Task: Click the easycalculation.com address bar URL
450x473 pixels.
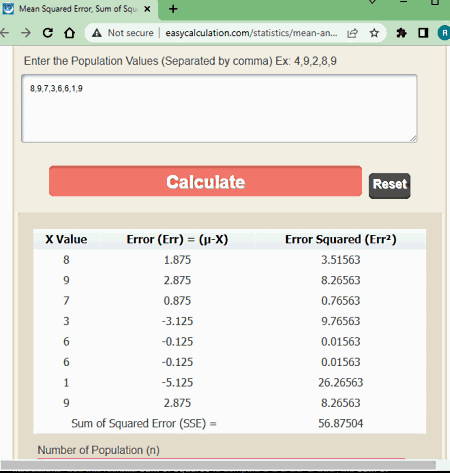Action: coord(251,33)
